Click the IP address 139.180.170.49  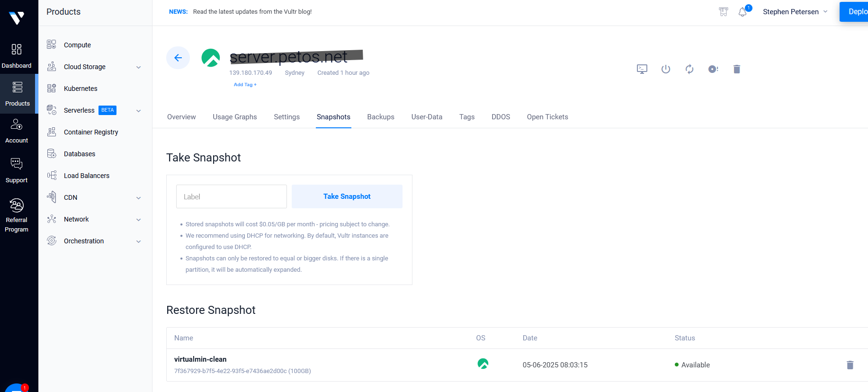[x=251, y=73]
